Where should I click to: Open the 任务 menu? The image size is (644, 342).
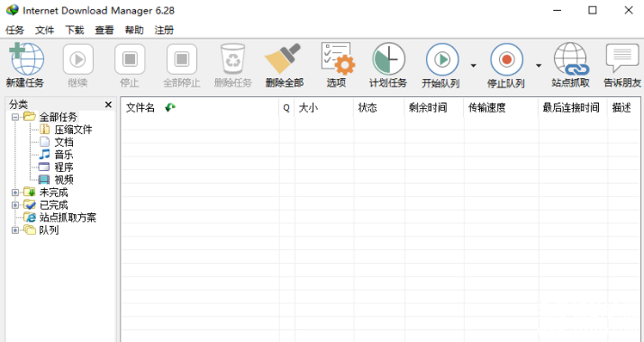14,30
